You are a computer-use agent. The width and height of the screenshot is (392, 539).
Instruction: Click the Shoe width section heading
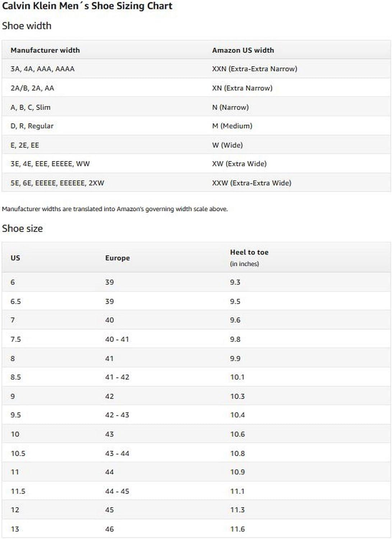pyautogui.click(x=27, y=26)
